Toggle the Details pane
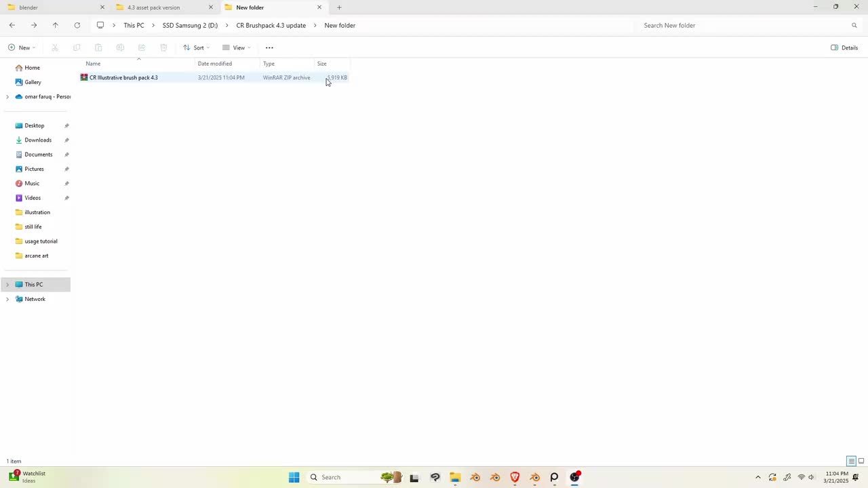This screenshot has height=488, width=868. click(844, 47)
